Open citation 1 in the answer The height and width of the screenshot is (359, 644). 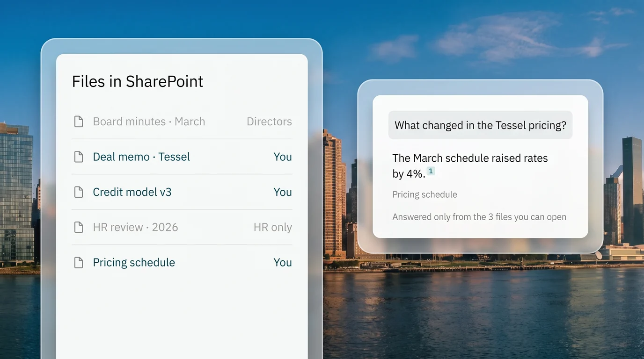click(x=431, y=172)
